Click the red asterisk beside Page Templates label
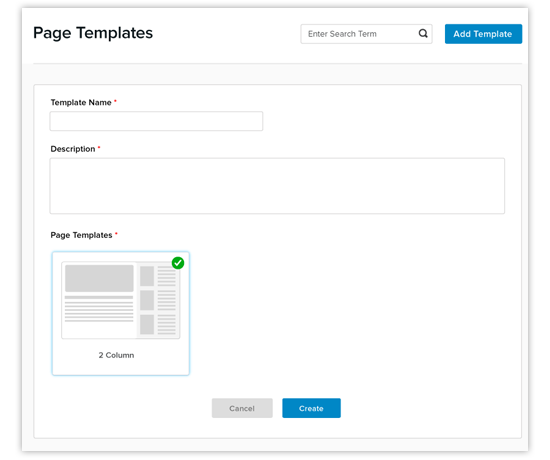Screen dimensions: 550x460 116,233
